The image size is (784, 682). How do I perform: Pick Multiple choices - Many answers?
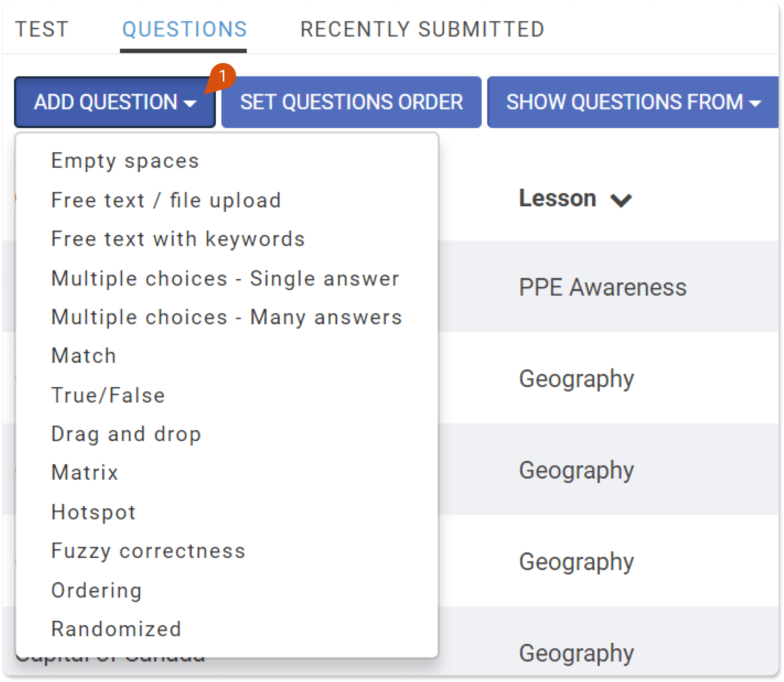click(x=227, y=317)
